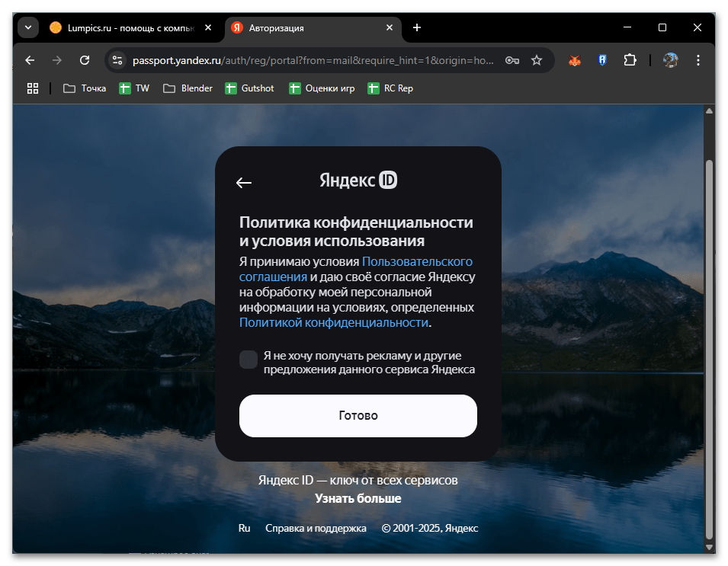The image size is (728, 566).
Task: Reload the page with the refresh icon
Action: pyautogui.click(x=85, y=60)
